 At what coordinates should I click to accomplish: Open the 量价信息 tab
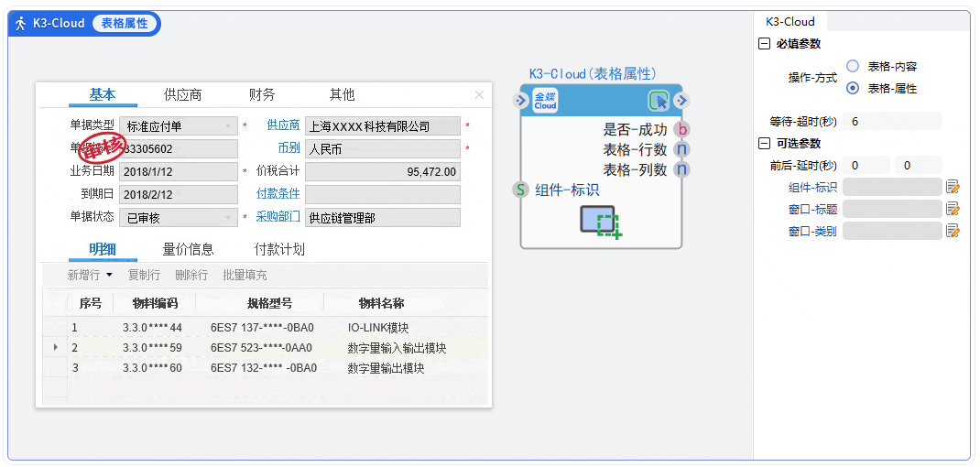coord(188,250)
